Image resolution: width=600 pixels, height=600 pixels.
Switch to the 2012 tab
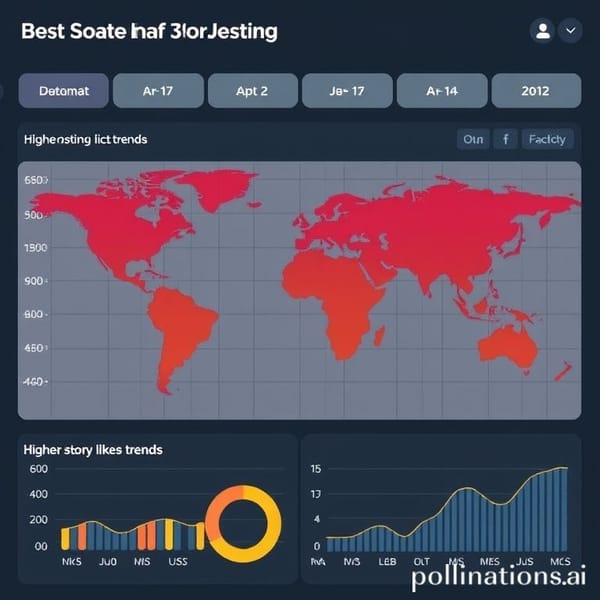click(535, 90)
